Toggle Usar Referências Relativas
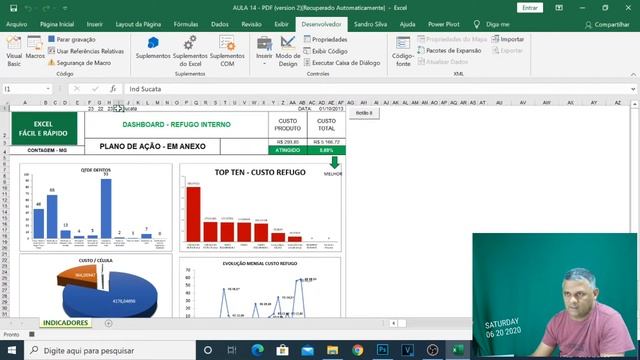The width and height of the screenshot is (640, 360). click(x=86, y=51)
